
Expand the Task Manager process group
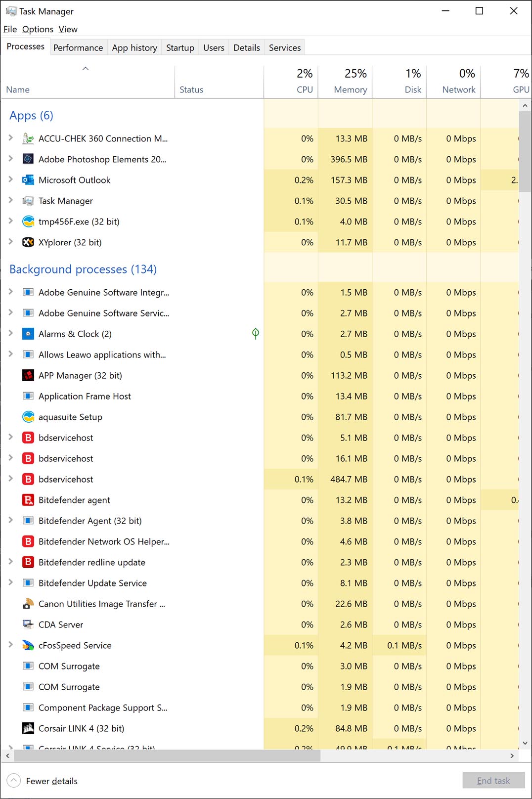(x=10, y=200)
